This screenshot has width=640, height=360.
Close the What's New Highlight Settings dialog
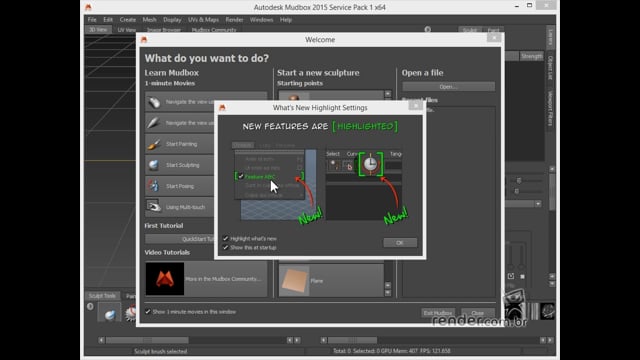click(x=416, y=106)
